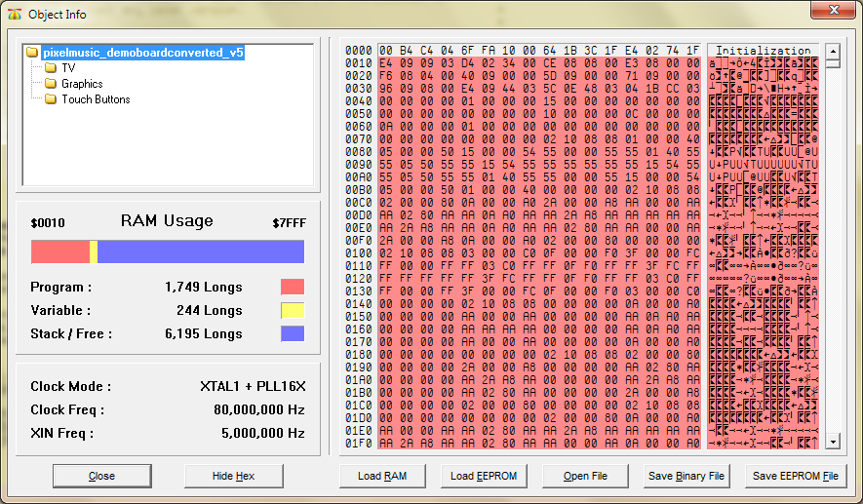Click the Open File button

point(585,476)
